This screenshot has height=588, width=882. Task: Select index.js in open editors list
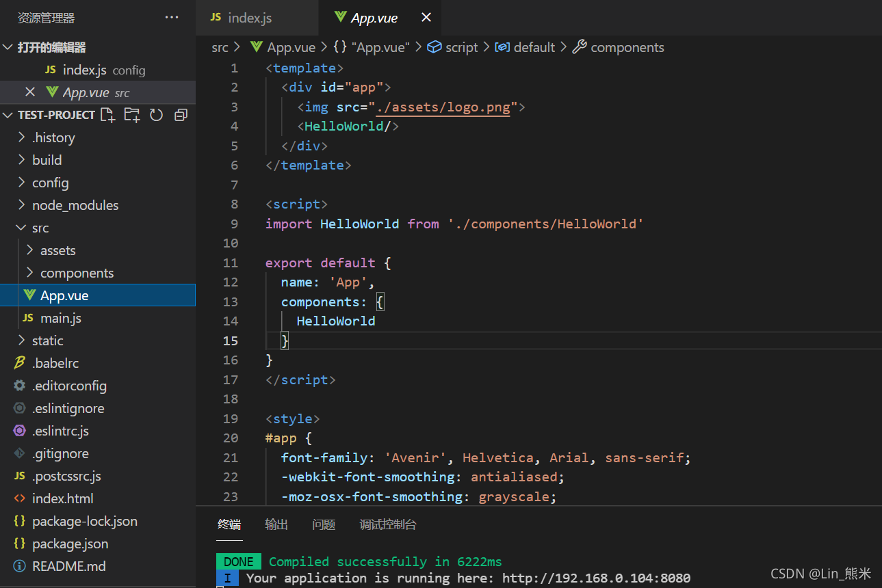coord(98,70)
